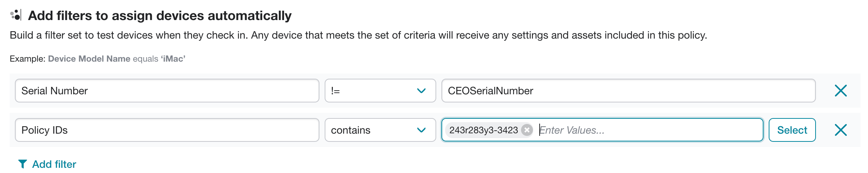This screenshot has height=173, width=868.
Task: Click the funnel icon beside Add filter
Action: [22, 164]
